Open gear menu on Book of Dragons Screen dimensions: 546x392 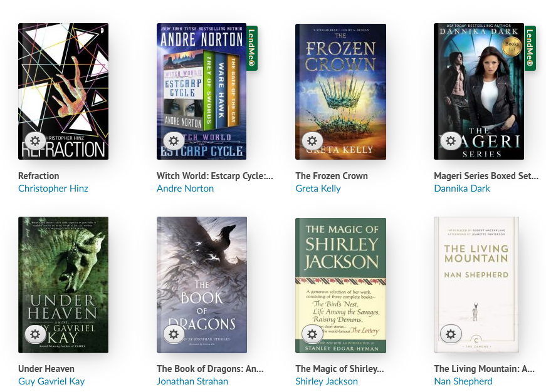click(174, 334)
